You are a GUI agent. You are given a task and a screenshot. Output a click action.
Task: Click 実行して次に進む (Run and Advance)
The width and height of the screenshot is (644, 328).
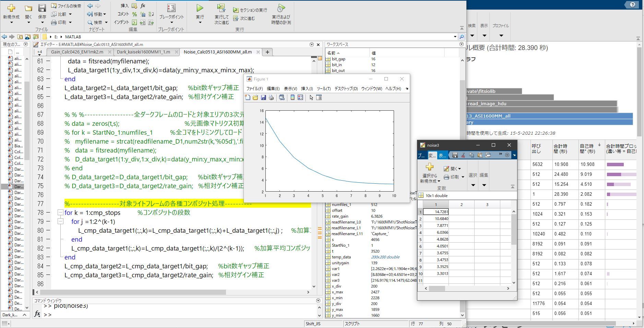point(222,14)
